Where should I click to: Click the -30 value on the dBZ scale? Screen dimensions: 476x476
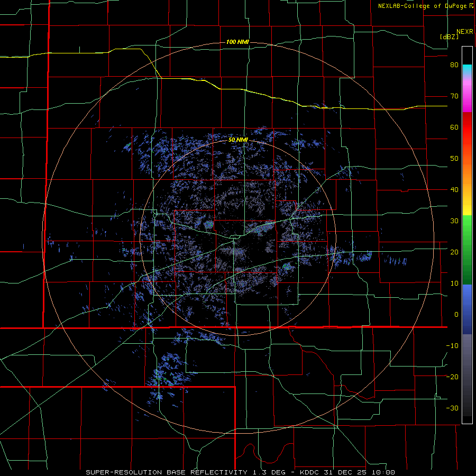pos(452,408)
